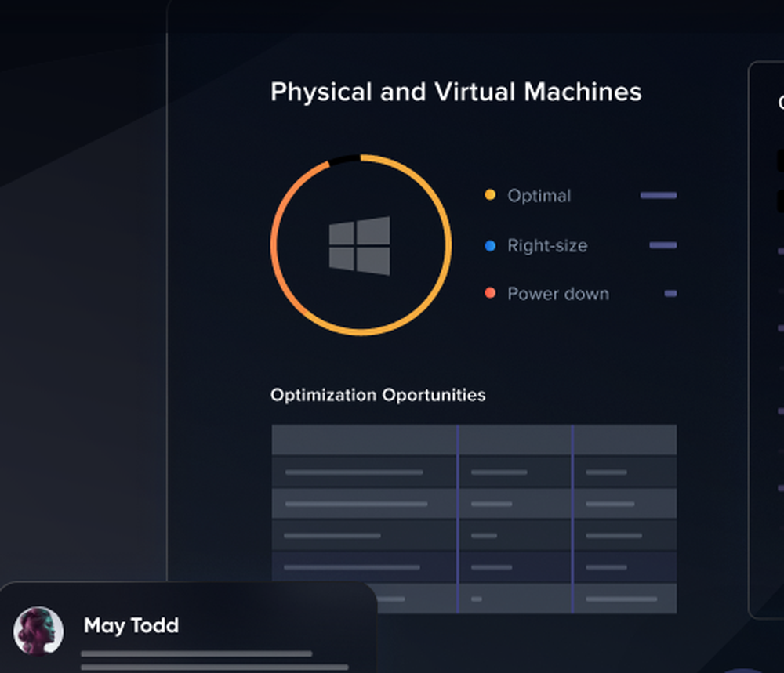The image size is (784, 673).
Task: Click the Power down legend label
Action: pyautogui.click(x=558, y=294)
